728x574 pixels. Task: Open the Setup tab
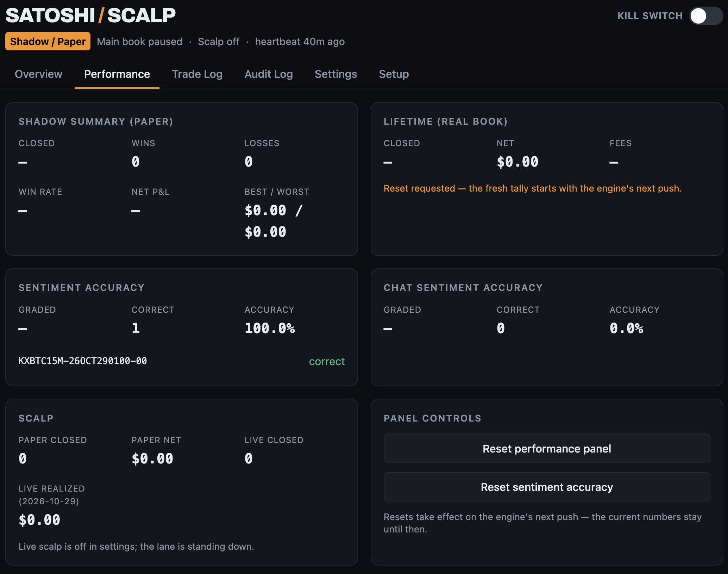pos(394,74)
